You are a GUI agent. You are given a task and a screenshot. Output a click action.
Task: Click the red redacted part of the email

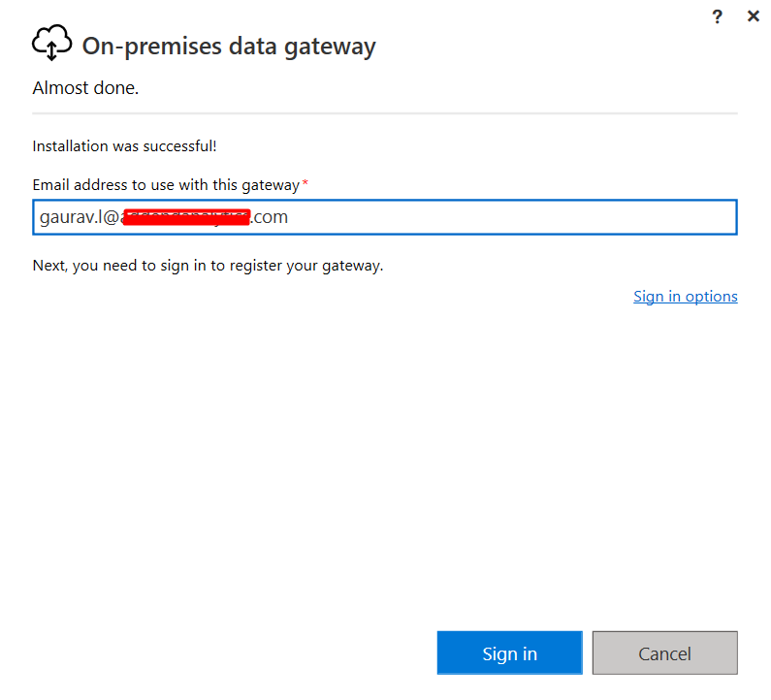click(x=186, y=217)
